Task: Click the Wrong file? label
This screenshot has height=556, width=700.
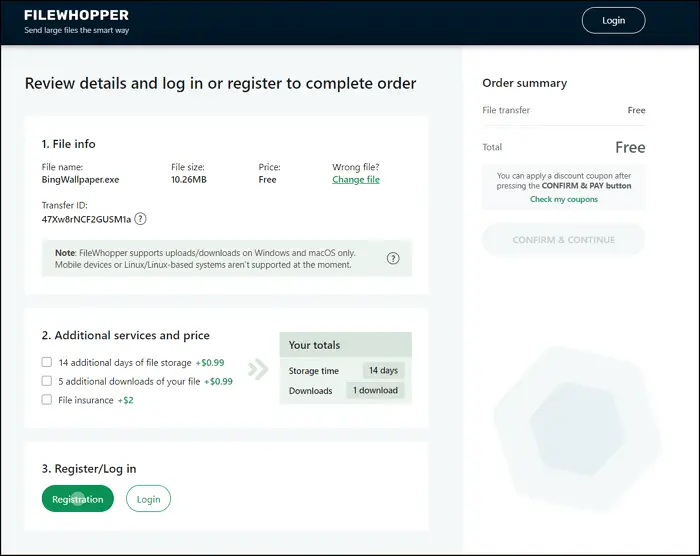Action: (355, 167)
